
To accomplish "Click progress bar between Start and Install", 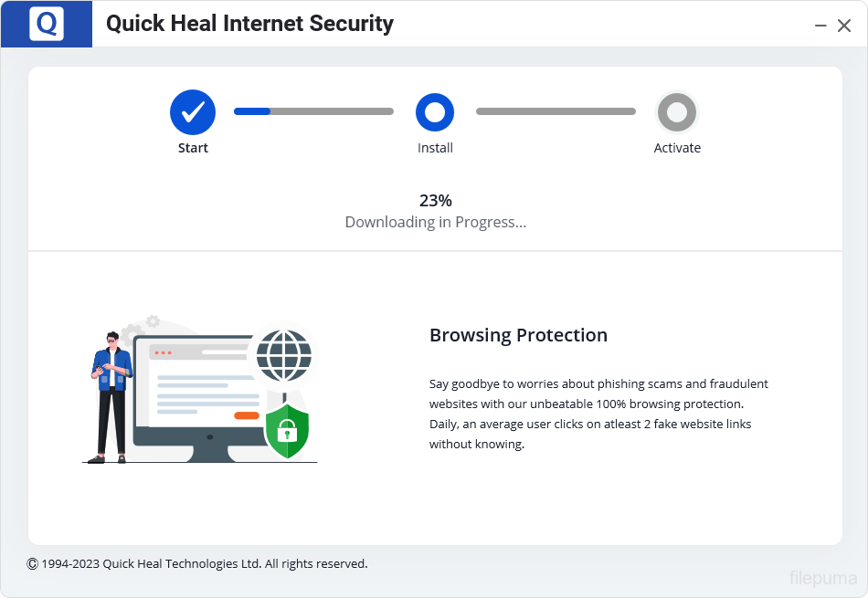I will tap(313, 111).
